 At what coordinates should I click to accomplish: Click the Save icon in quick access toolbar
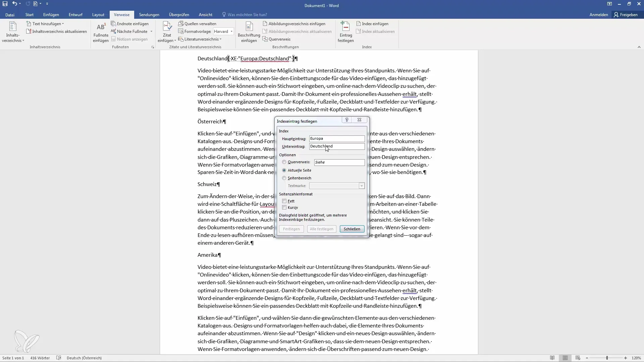(5, 4)
